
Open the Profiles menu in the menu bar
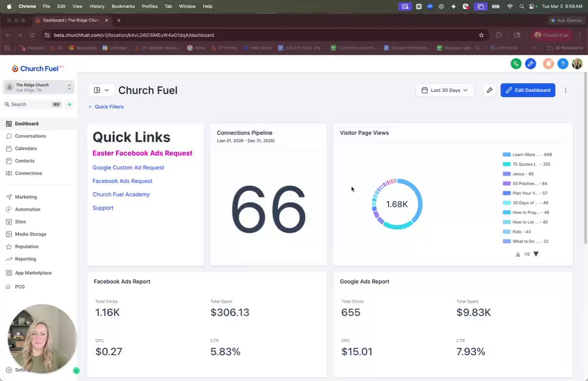pyautogui.click(x=150, y=6)
